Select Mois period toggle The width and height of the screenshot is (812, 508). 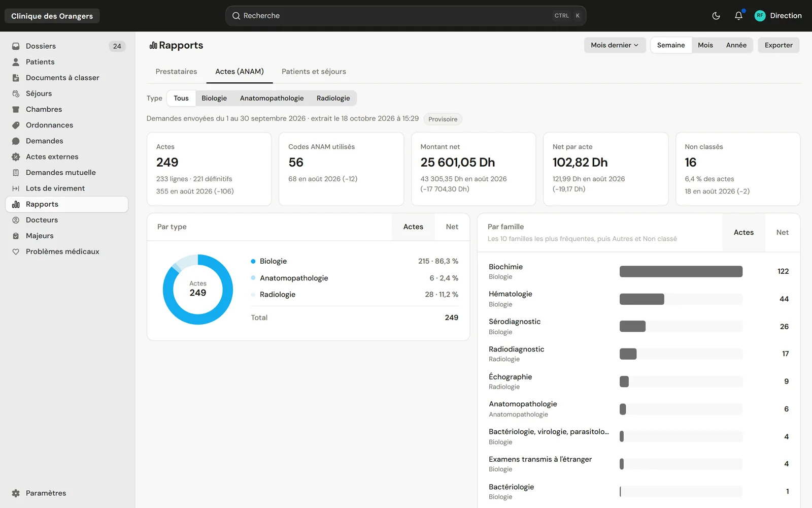[x=705, y=45]
